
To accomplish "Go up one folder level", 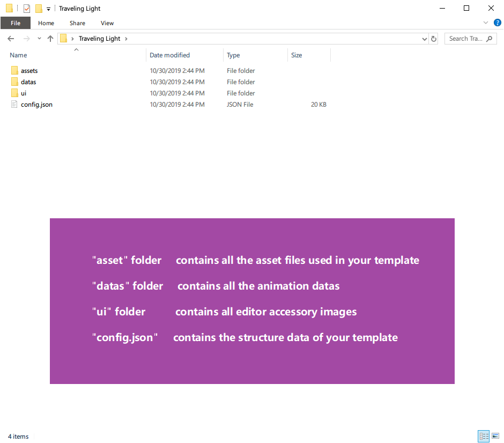I will (50, 39).
